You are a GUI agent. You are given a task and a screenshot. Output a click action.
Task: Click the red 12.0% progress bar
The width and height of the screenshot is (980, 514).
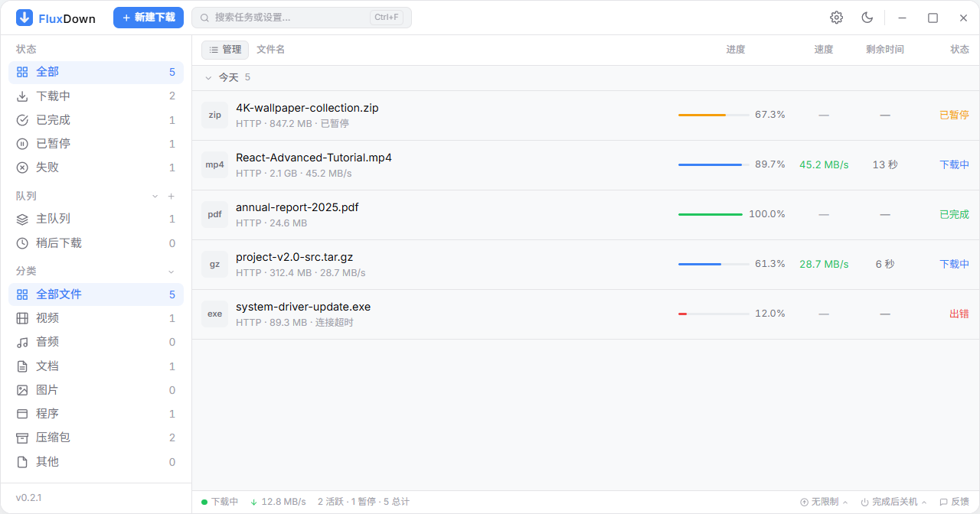tap(714, 314)
